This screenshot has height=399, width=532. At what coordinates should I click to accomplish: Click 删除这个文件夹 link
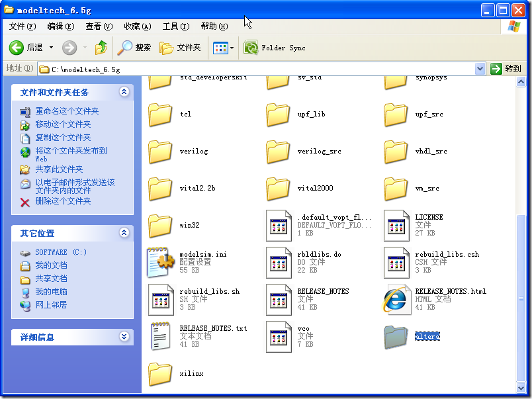click(x=63, y=201)
